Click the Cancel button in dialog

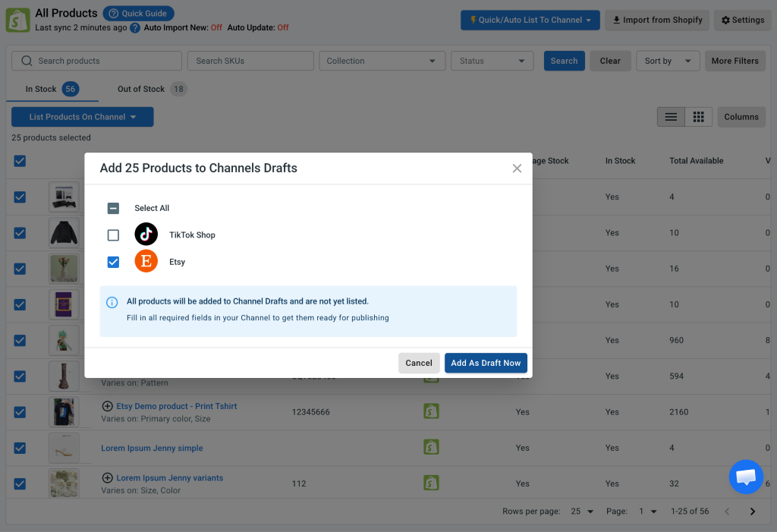419,363
